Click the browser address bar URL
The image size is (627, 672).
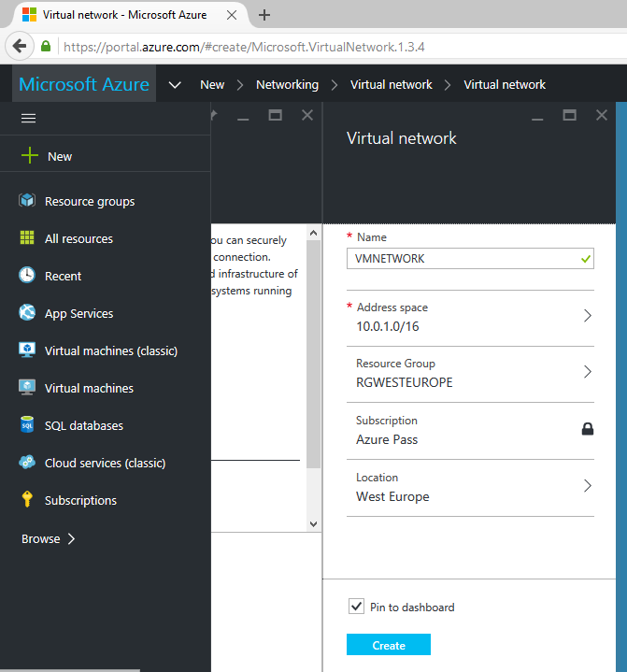tap(244, 47)
